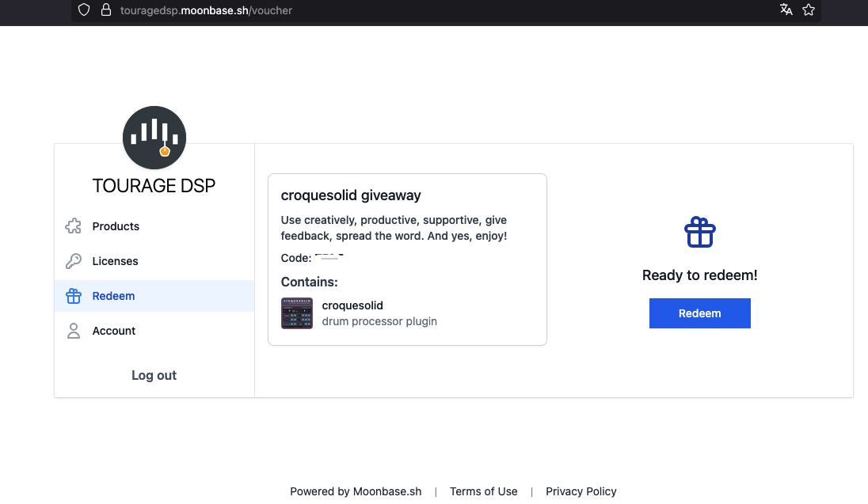Viewport: 868px width, 504px height.
Task: Click the croquesolid plugin thumbnail
Action: [297, 313]
